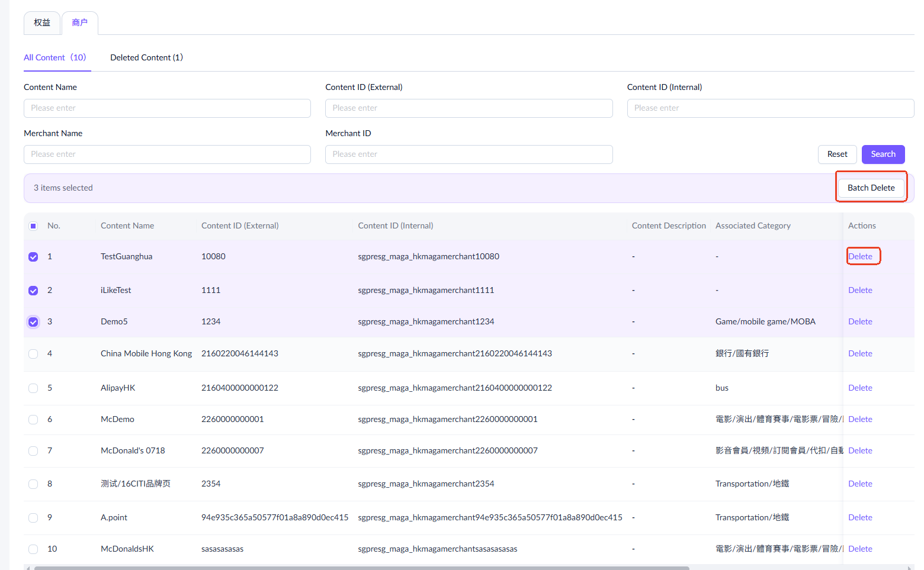
Task: Open the 商户 tab
Action: coord(79,23)
